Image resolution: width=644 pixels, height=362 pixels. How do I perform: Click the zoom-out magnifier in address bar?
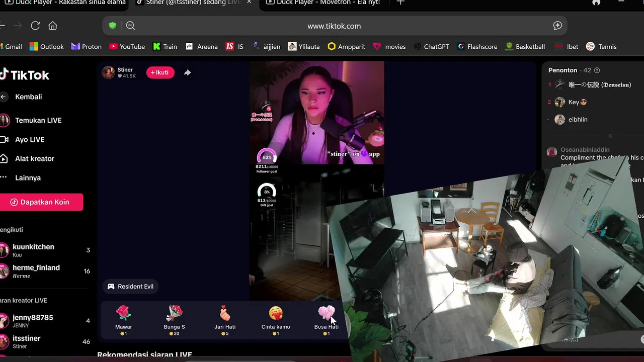pyautogui.click(x=130, y=26)
